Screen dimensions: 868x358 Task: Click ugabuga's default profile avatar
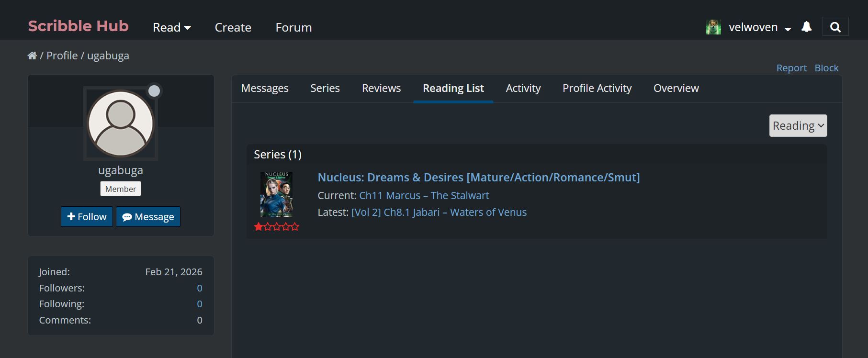121,123
